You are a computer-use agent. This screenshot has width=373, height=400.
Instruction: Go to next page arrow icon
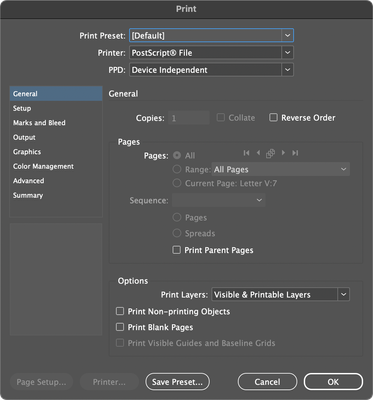tap(283, 153)
